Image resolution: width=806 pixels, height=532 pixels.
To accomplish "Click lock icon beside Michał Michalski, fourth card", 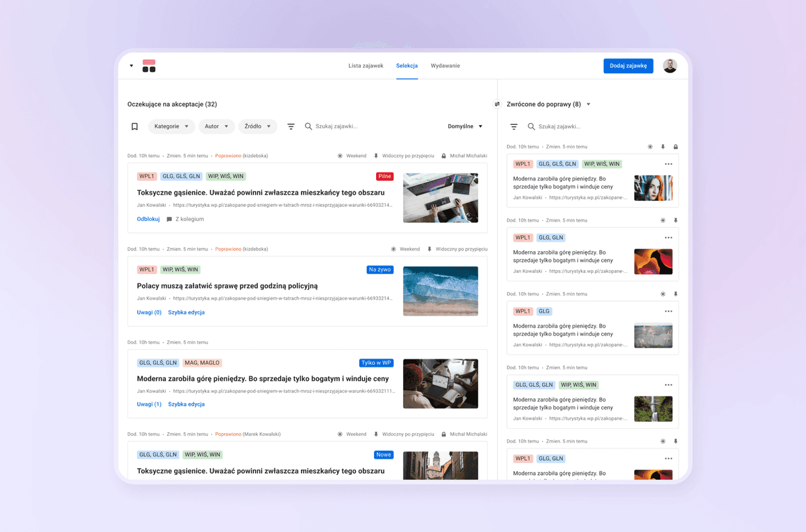I will pos(444,435).
